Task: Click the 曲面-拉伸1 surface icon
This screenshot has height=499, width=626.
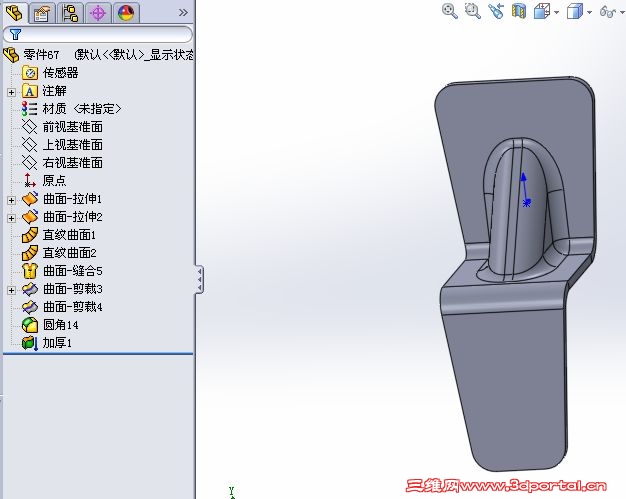Action: pos(30,198)
